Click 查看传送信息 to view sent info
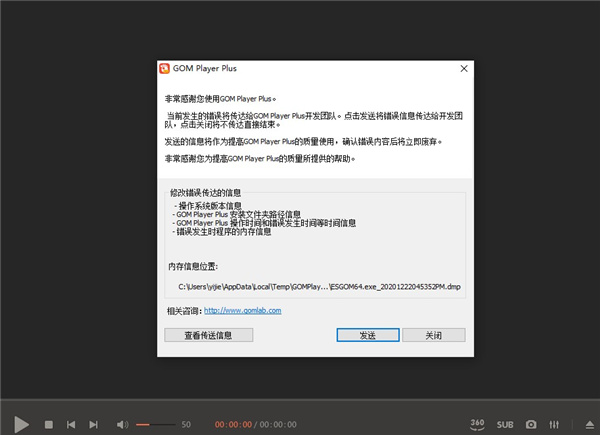The height and width of the screenshot is (435, 600). tap(208, 335)
